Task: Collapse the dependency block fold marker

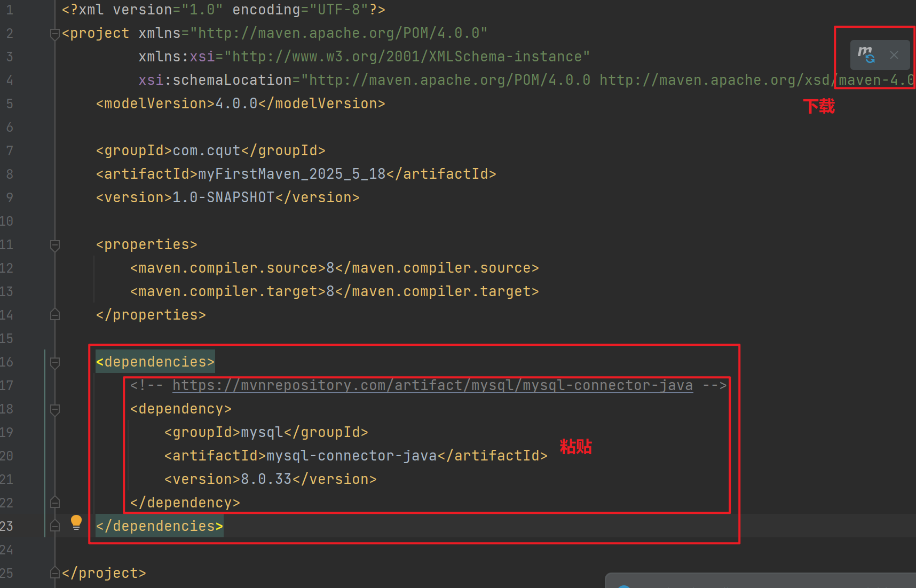Action: click(54, 410)
